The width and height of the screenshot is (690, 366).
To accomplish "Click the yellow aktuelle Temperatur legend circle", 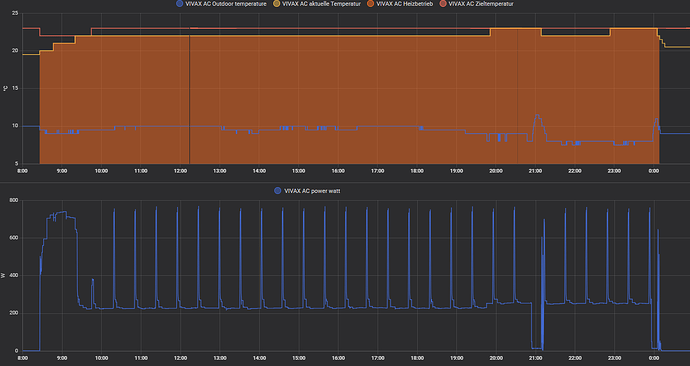I will pyautogui.click(x=276, y=4).
